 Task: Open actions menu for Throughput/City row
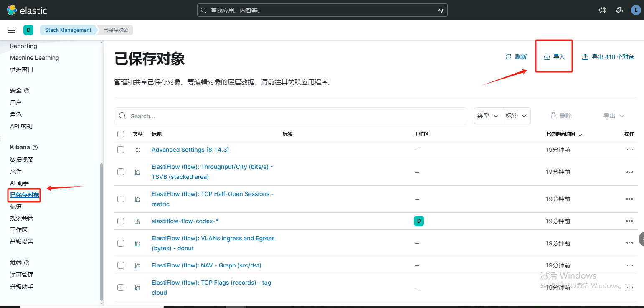[x=629, y=172]
